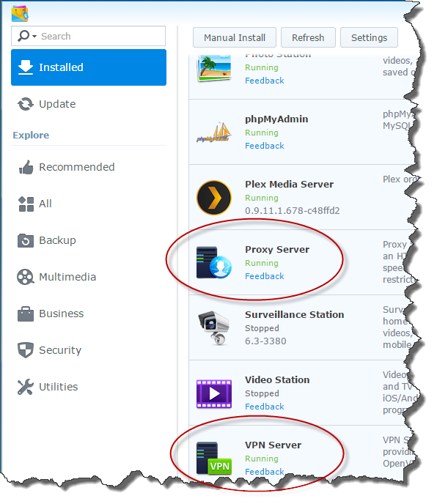The height and width of the screenshot is (504, 437).
Task: Show All packages category
Action: click(89, 204)
